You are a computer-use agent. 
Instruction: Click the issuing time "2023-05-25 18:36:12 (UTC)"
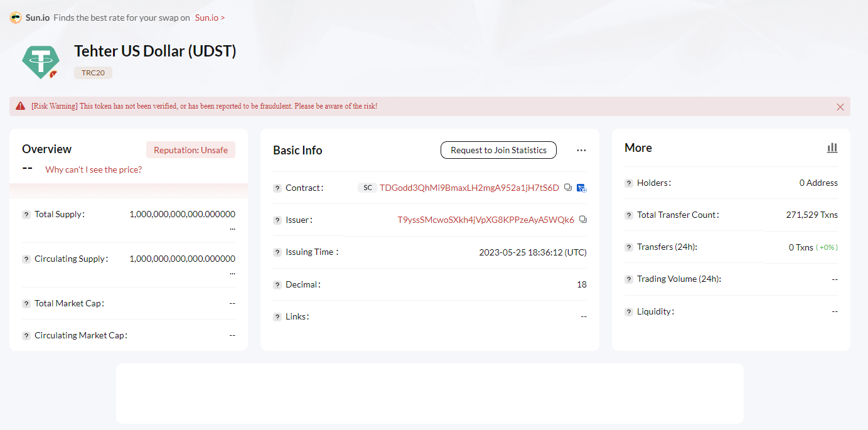533,252
